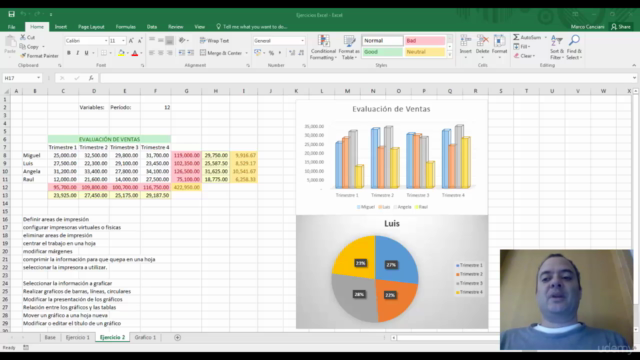Toggle Underline formatting
Viewport: 640px width, 360px height.
point(86,53)
